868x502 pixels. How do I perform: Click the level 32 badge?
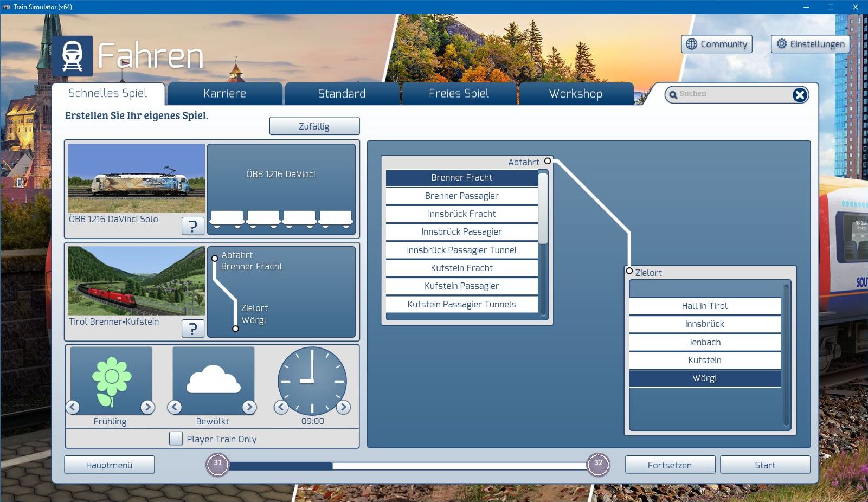598,465
